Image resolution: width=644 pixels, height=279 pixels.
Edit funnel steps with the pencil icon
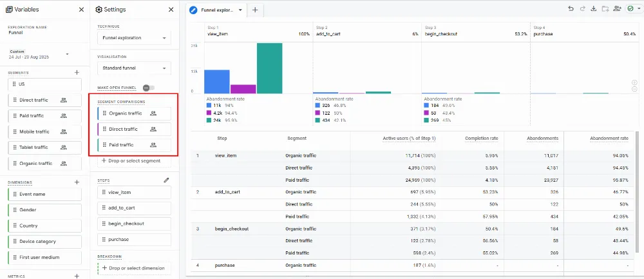tap(166, 180)
